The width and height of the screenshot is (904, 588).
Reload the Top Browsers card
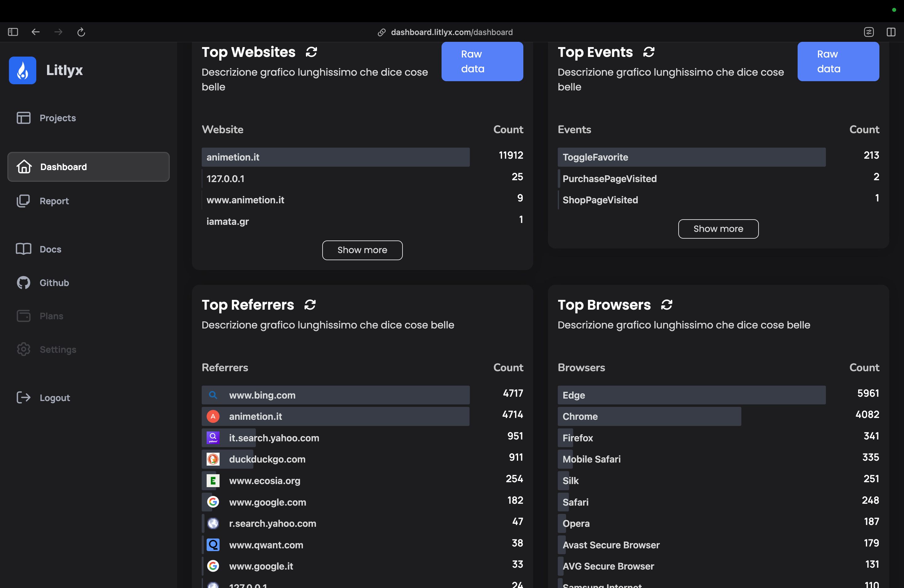pyautogui.click(x=666, y=305)
